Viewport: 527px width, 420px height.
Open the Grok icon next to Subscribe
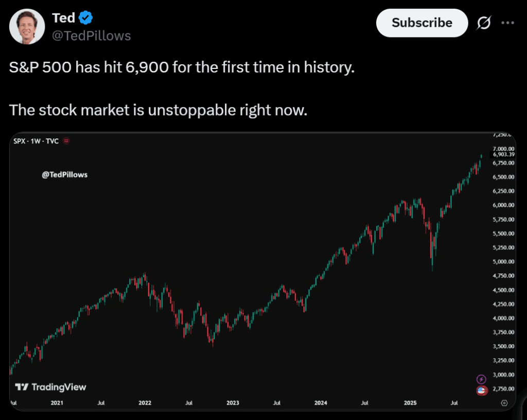(x=483, y=23)
